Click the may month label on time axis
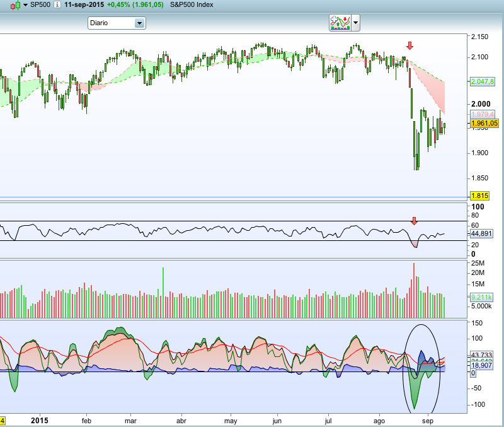Screen dimensions: 504x427 231,421
